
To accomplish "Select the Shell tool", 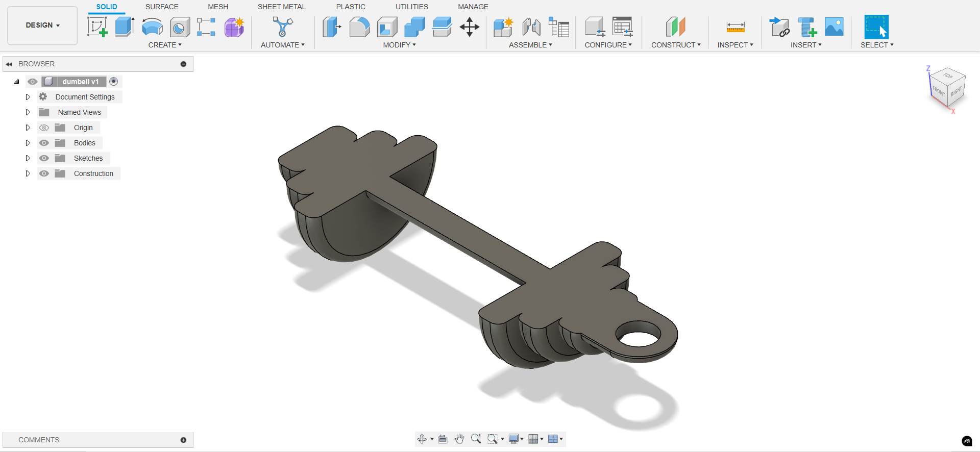I will coord(387,27).
